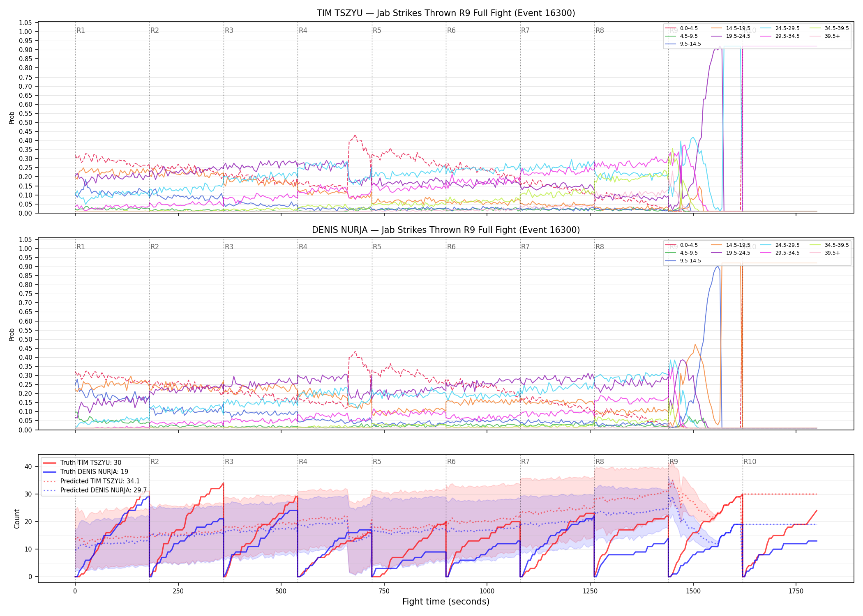Click x-axis tick label 1500
The height and width of the screenshot is (616, 863).
point(693,591)
